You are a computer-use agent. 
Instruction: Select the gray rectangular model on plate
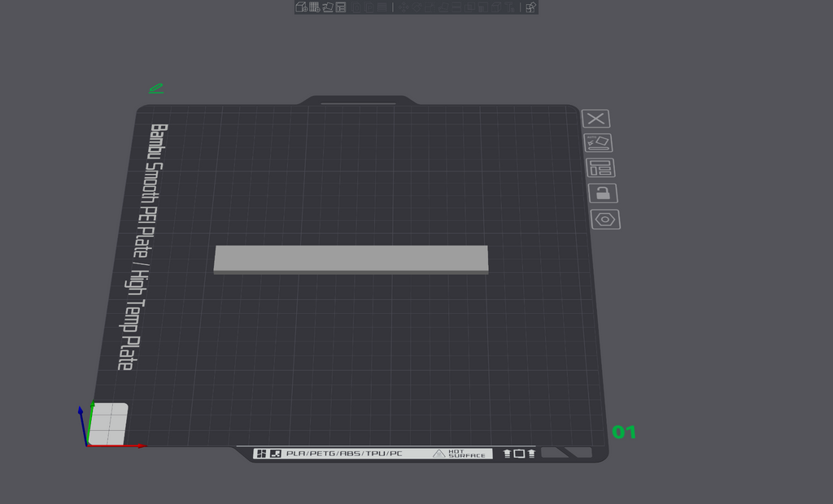(x=351, y=259)
